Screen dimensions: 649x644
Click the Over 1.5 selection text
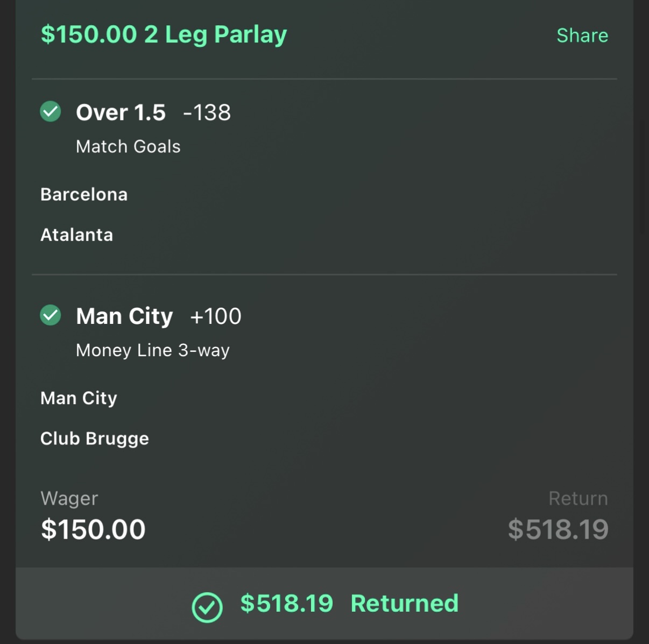click(x=121, y=112)
